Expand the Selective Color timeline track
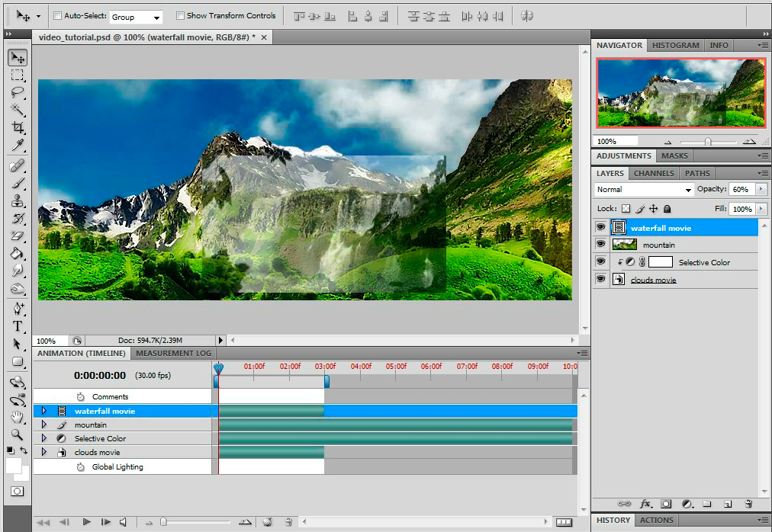 [x=43, y=438]
